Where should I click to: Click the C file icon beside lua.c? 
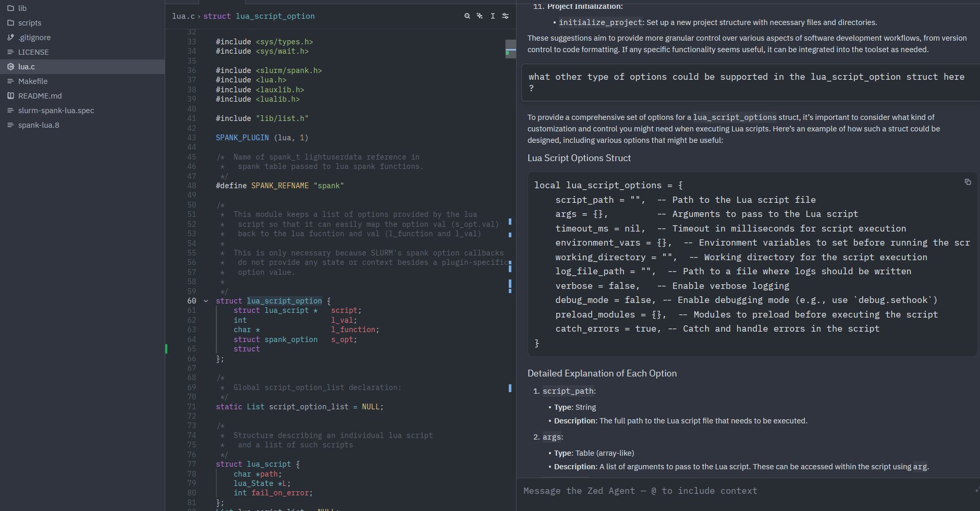click(x=10, y=67)
